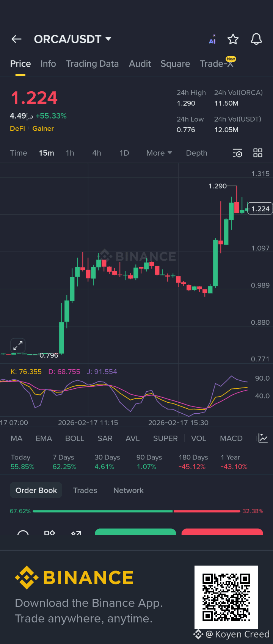The width and height of the screenshot is (273, 644).
Task: Tap the 24h Low value 0.776
Action: pyautogui.click(x=186, y=130)
